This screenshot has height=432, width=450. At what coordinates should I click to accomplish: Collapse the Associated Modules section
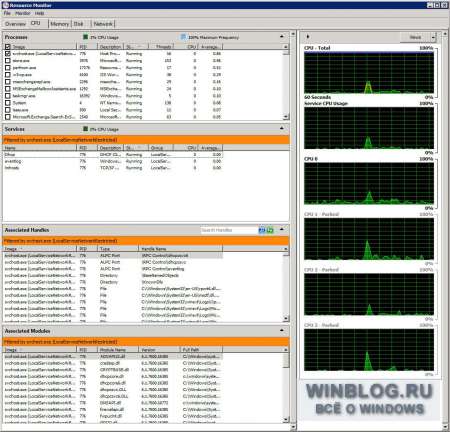pos(282,331)
